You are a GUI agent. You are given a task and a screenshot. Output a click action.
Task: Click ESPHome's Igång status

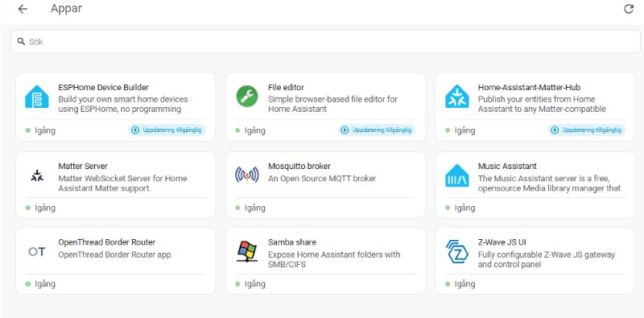click(40, 130)
